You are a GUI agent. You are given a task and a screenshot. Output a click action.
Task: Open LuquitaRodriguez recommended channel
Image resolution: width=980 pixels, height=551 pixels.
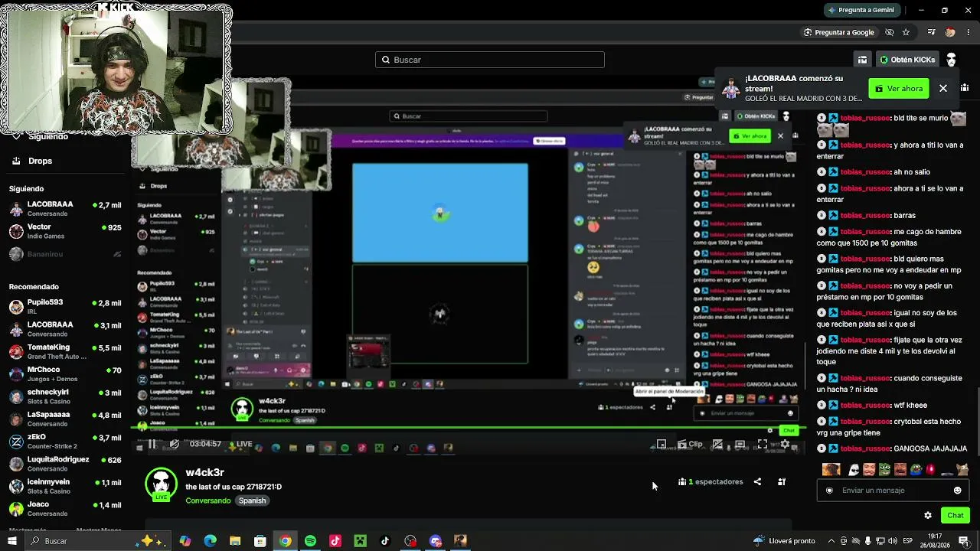click(65, 464)
